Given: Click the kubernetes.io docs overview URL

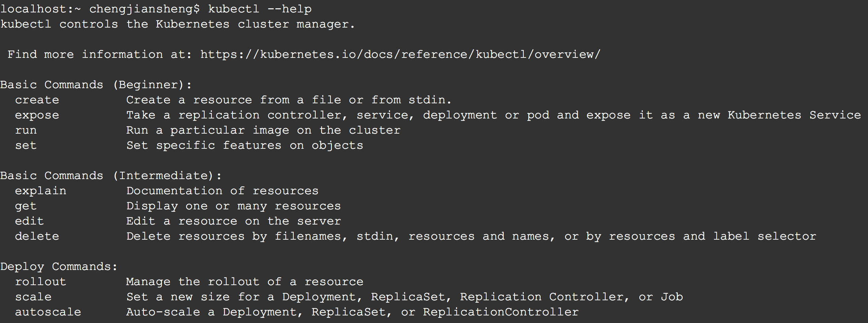Looking at the screenshot, I should 400,54.
